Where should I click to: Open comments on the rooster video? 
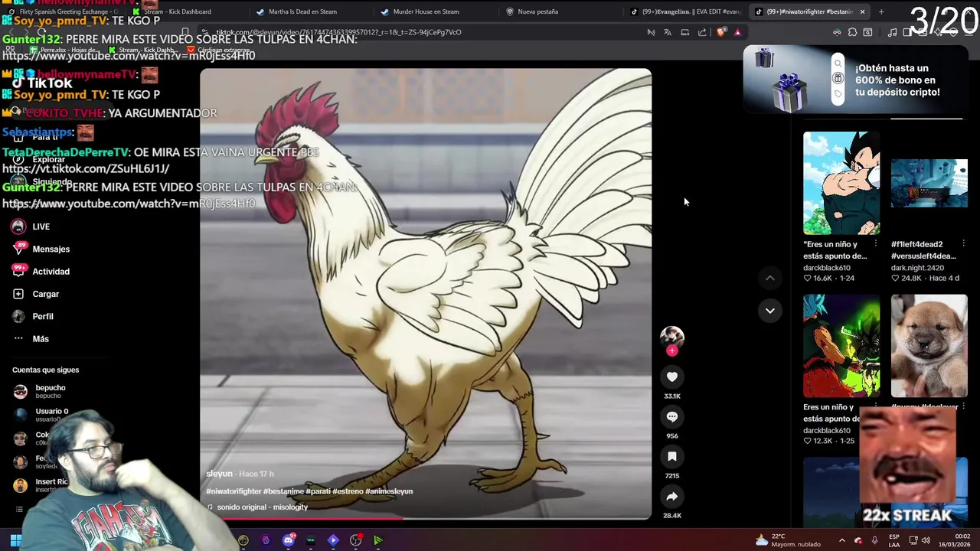tap(671, 416)
